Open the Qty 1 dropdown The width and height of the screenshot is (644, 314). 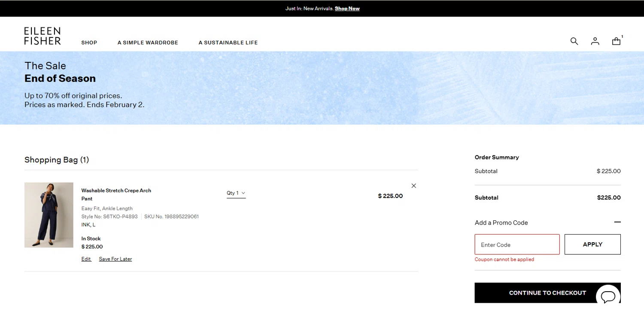236,193
